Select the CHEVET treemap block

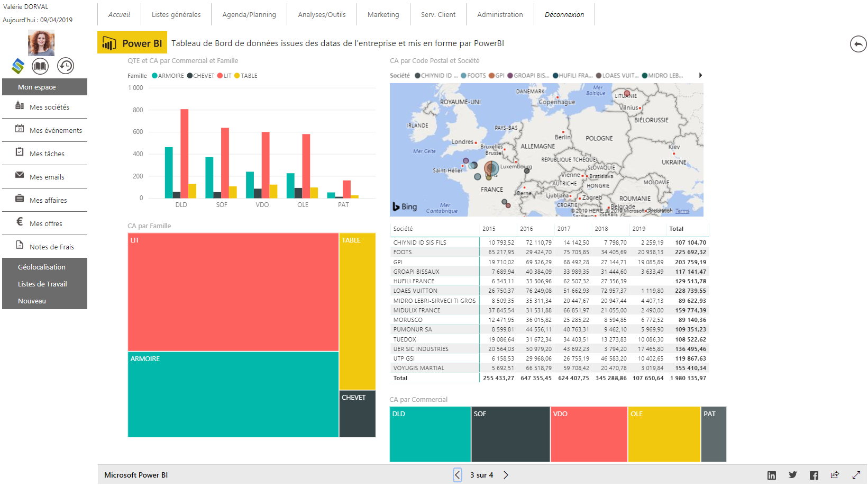(x=358, y=414)
